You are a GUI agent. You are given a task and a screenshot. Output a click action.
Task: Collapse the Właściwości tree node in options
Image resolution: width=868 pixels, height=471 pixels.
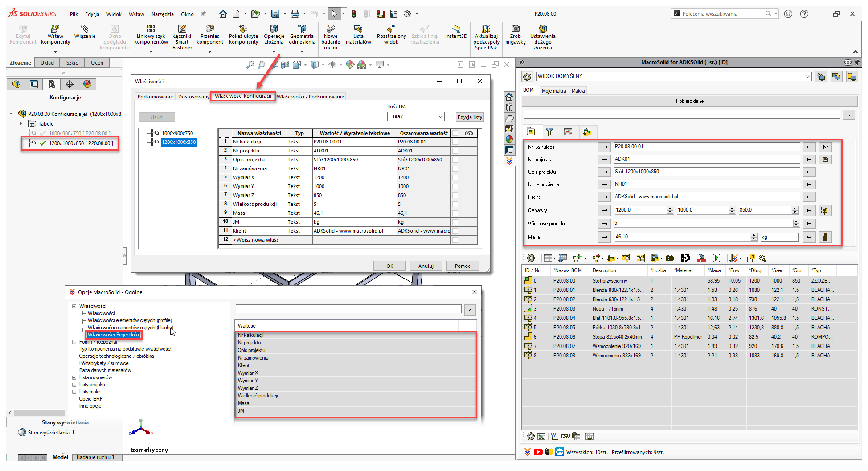click(x=74, y=306)
